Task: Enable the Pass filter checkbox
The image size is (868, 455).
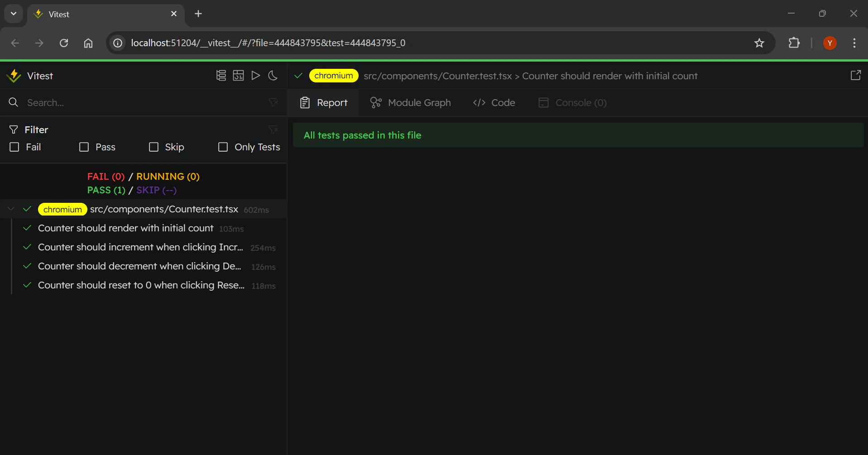Action: coord(84,147)
